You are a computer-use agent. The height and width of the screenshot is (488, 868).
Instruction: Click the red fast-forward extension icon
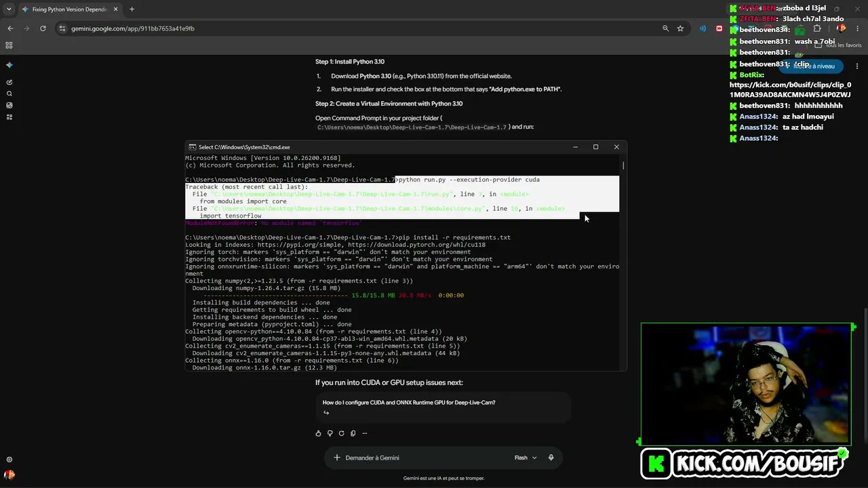pos(719,28)
